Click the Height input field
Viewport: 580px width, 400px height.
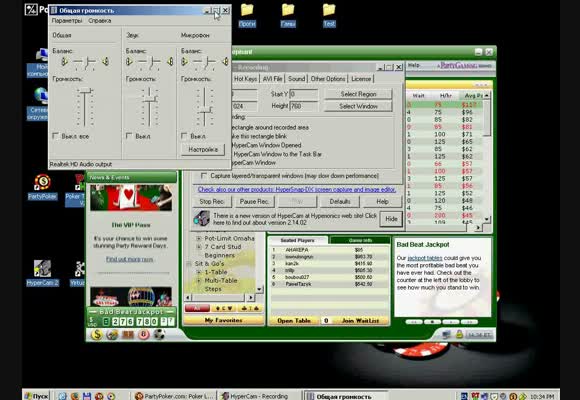coord(303,106)
